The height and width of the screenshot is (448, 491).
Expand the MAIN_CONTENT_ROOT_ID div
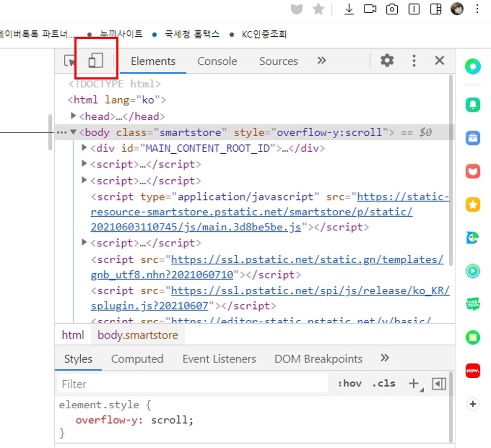(x=84, y=147)
